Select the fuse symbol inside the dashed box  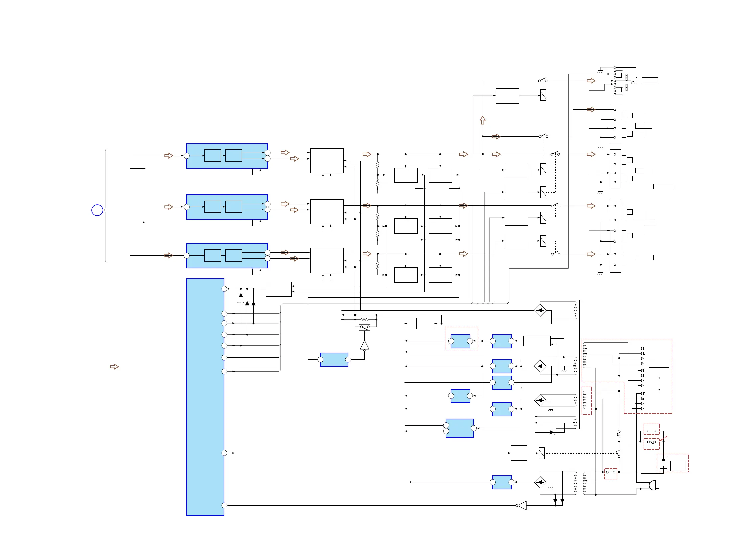(x=651, y=442)
